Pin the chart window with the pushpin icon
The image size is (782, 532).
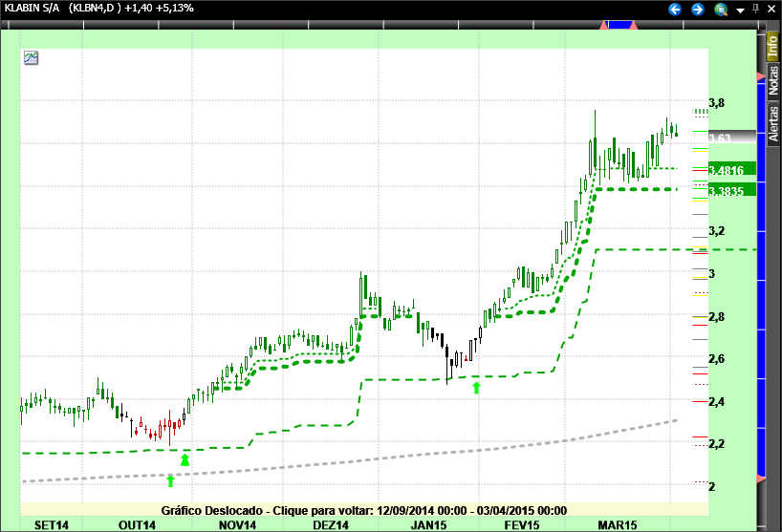point(756,9)
